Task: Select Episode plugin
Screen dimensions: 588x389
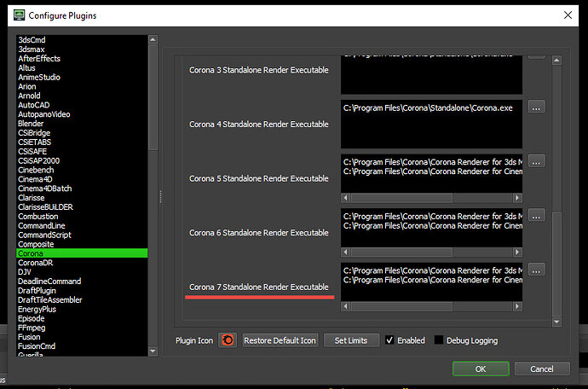Action: [82, 318]
